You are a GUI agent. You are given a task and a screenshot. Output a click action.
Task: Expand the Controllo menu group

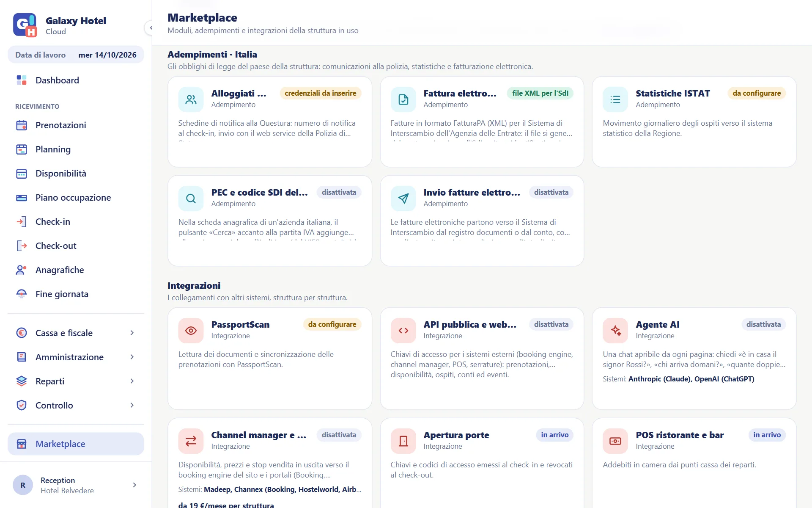(x=76, y=405)
